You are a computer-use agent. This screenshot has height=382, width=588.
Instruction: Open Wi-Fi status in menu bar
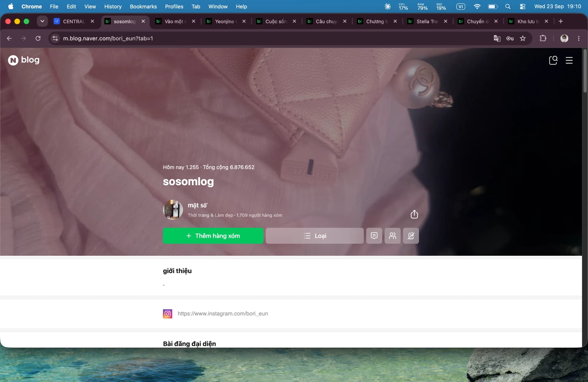[x=477, y=6]
